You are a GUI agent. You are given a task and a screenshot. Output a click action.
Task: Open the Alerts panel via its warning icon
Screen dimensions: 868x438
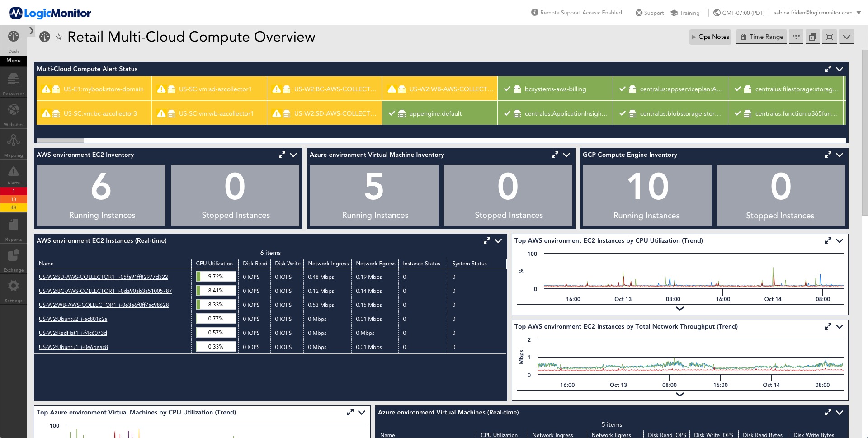(x=13, y=172)
